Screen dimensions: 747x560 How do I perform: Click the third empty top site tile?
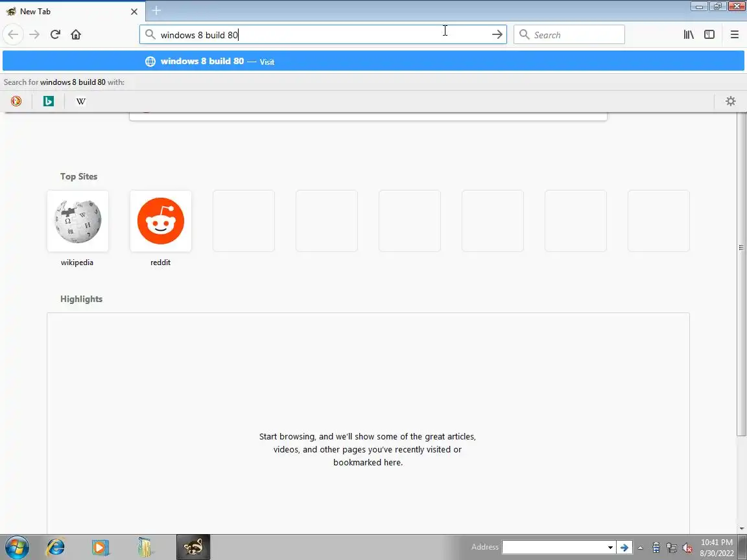410,221
